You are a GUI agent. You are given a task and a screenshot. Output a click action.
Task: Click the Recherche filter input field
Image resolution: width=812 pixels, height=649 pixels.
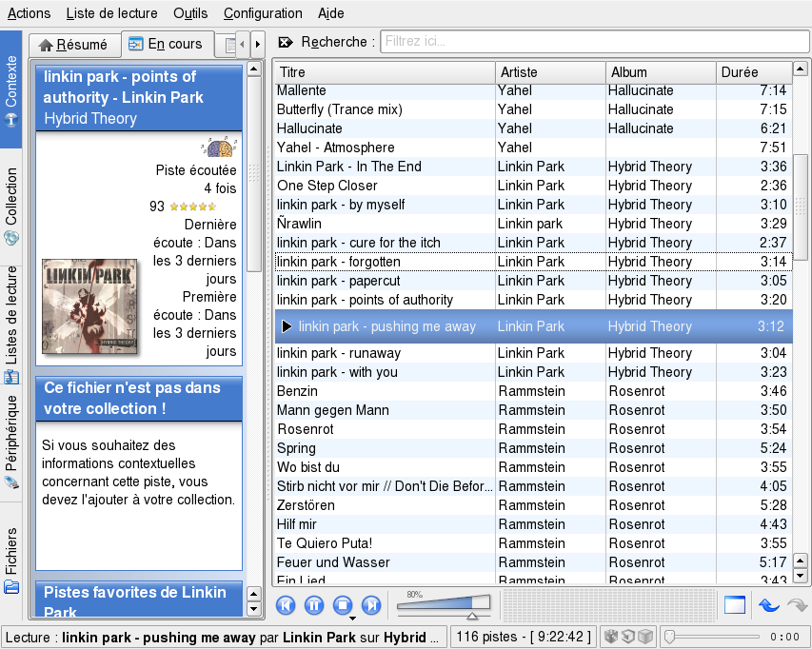coord(595,42)
